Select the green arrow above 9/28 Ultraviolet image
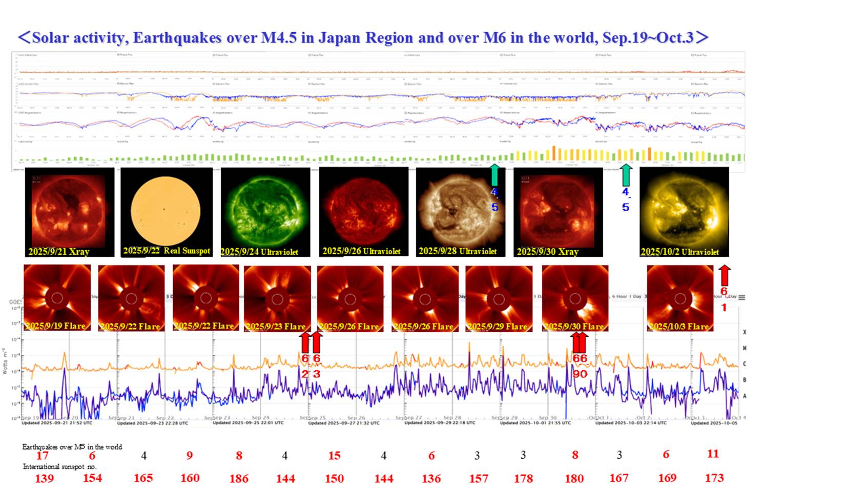Viewport: 868px width, 488px height. point(494,175)
